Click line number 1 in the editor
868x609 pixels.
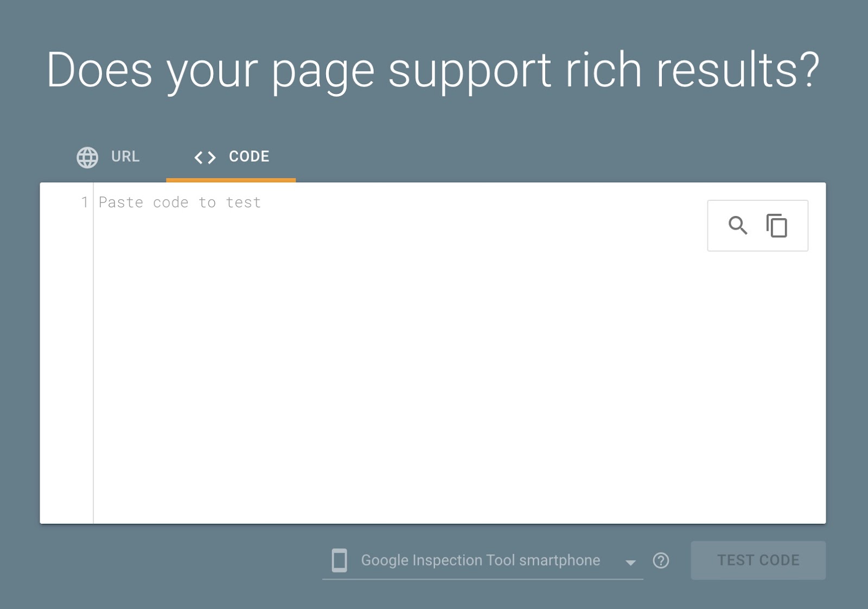tap(85, 202)
